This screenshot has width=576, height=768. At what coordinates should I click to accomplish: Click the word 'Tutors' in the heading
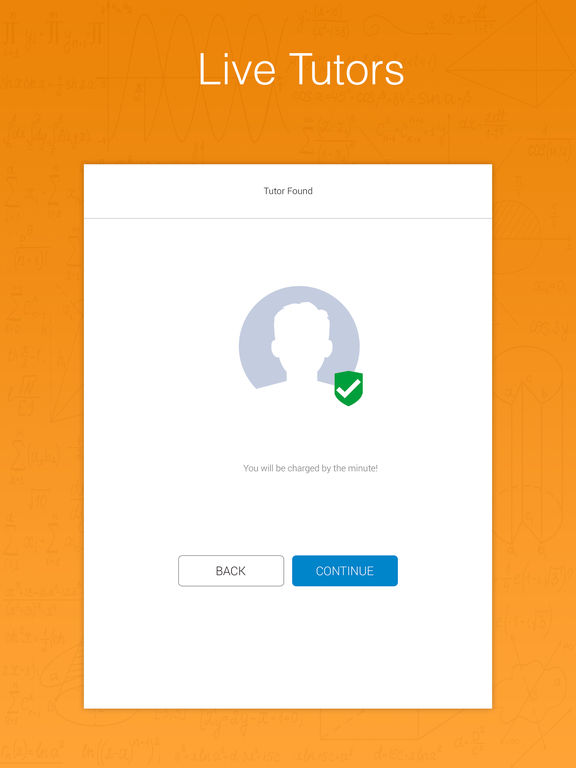pyautogui.click(x=347, y=69)
